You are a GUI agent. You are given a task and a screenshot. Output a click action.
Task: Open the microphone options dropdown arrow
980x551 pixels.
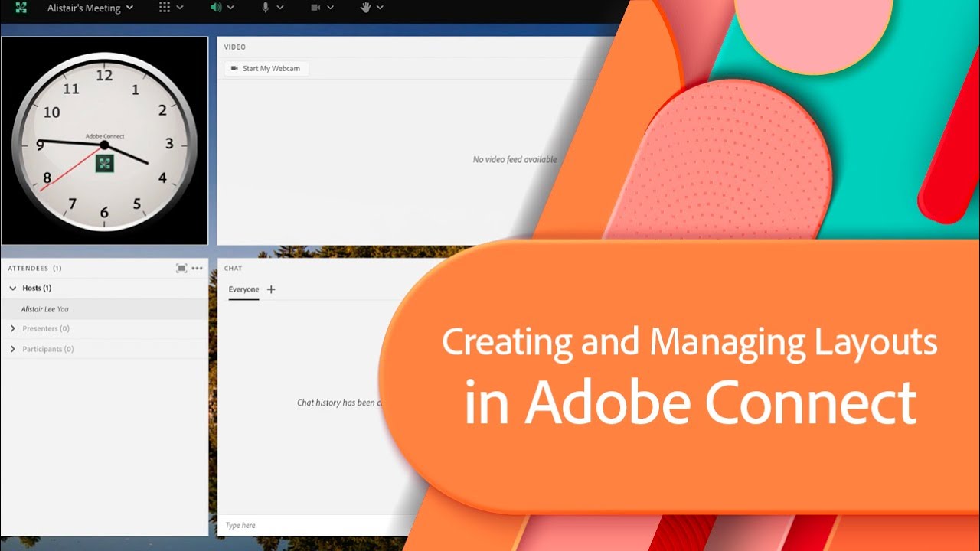pyautogui.click(x=280, y=8)
